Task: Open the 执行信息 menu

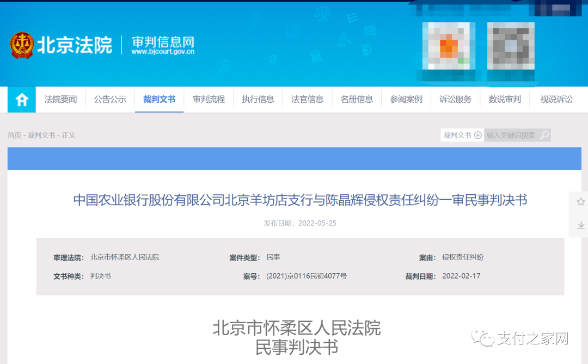Action: (x=258, y=100)
